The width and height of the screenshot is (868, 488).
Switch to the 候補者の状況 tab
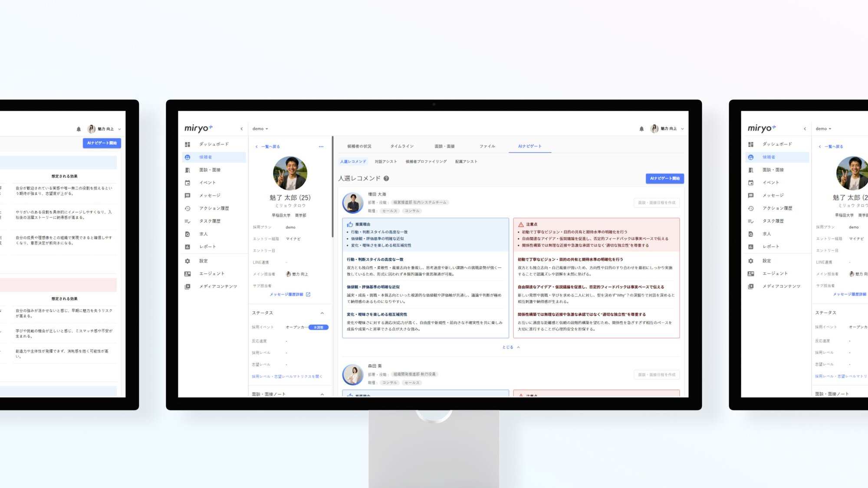point(359,146)
